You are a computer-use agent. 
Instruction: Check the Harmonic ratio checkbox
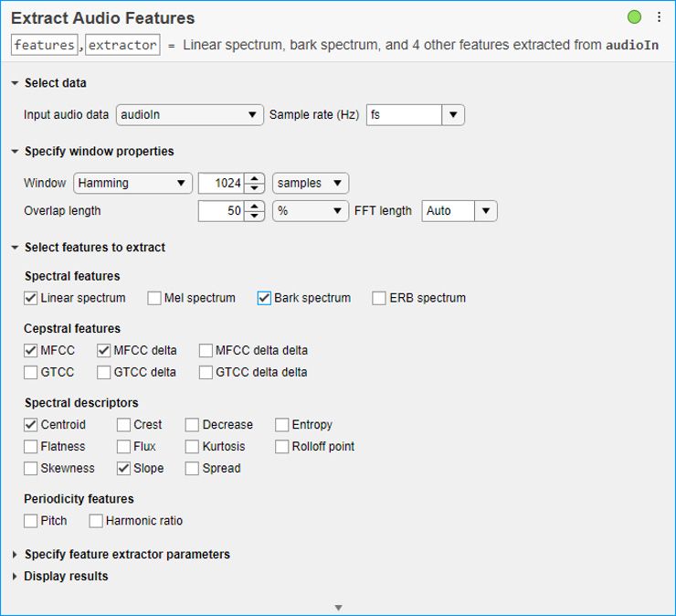tap(96, 521)
